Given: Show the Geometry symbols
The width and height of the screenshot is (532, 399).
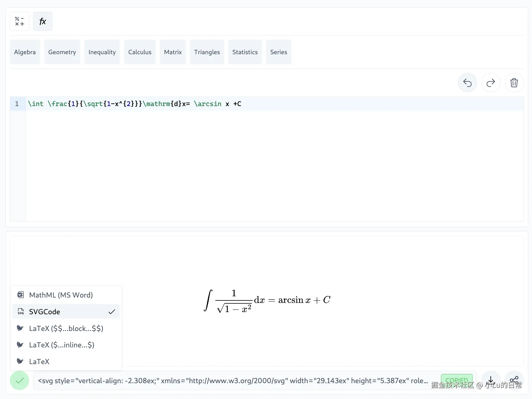Looking at the screenshot, I should tap(62, 52).
